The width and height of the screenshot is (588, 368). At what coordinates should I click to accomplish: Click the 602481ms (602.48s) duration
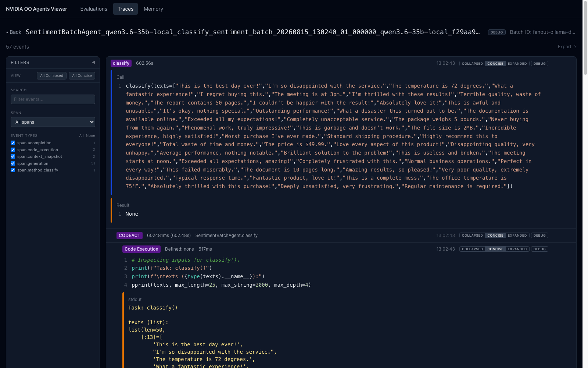(169, 236)
